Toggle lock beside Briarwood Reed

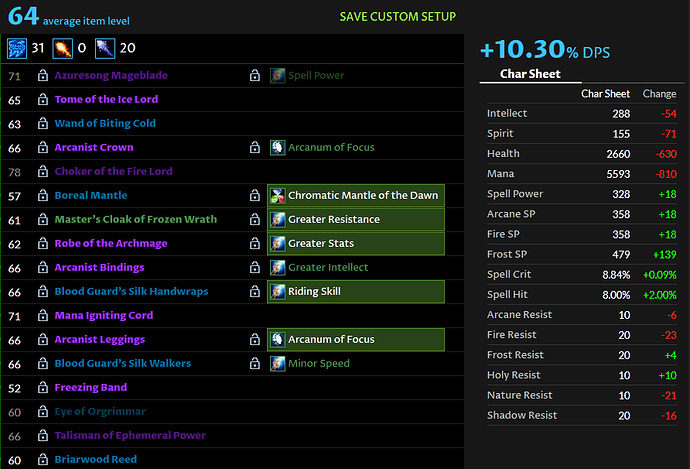[43, 460]
